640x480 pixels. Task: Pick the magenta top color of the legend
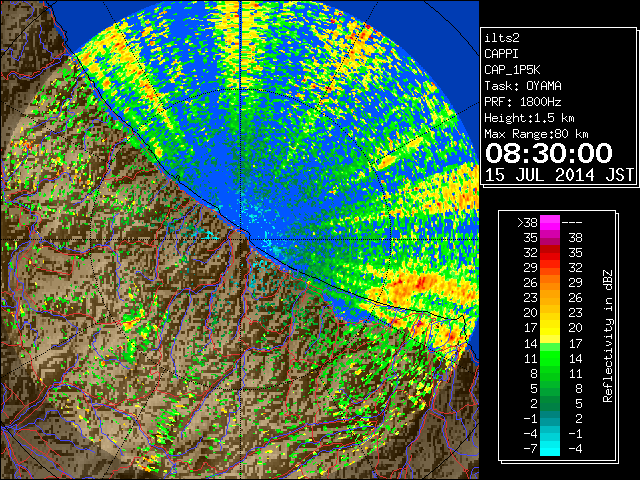550,223
